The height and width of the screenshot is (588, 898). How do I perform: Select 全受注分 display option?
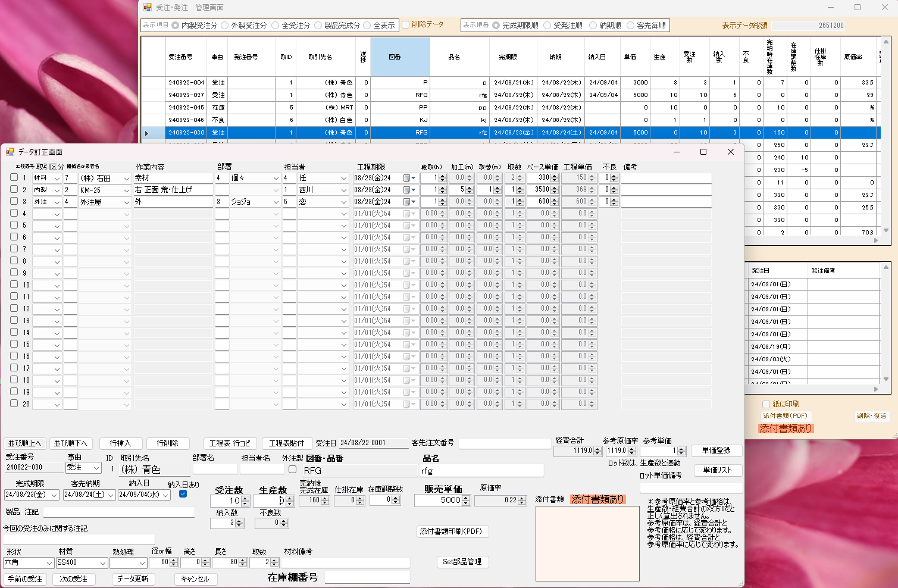click(275, 26)
